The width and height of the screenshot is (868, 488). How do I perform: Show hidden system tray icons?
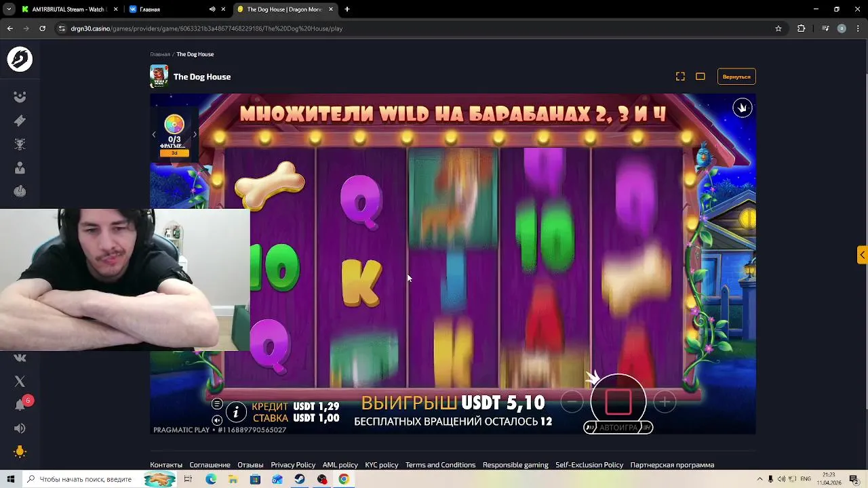click(x=759, y=479)
